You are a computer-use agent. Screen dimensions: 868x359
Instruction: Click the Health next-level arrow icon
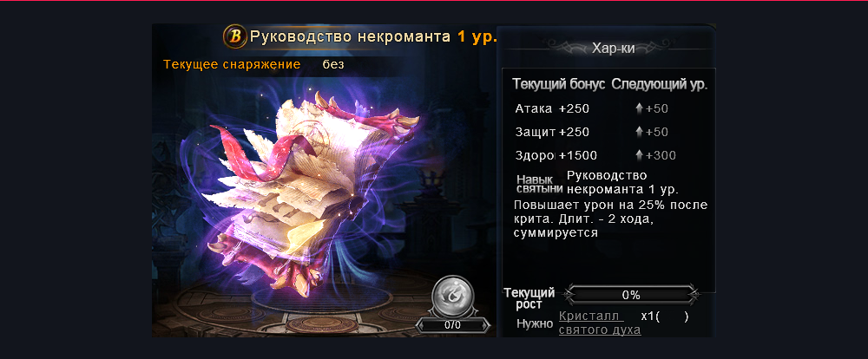[639, 155]
